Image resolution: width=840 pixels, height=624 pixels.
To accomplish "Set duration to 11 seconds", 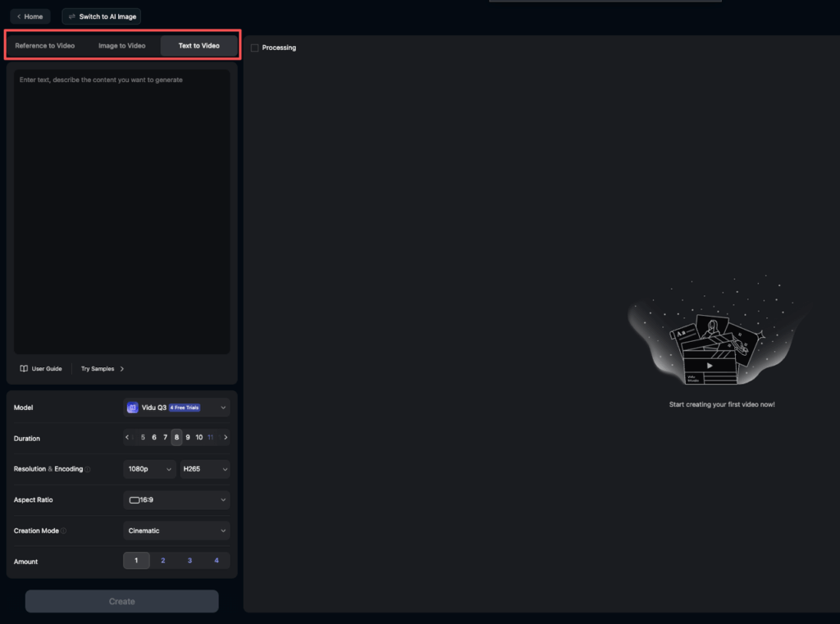I will (211, 438).
